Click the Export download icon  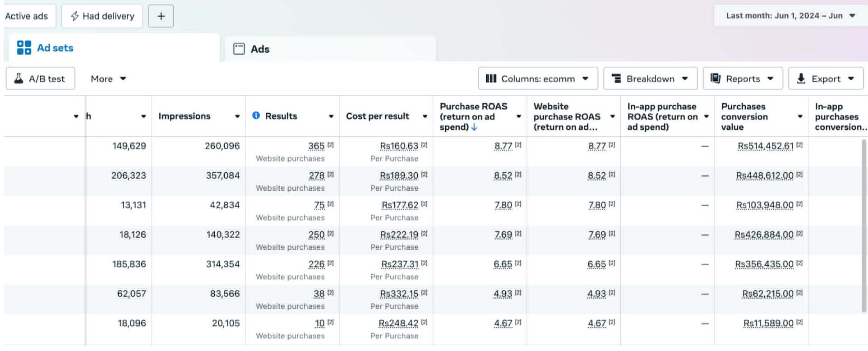click(x=801, y=79)
